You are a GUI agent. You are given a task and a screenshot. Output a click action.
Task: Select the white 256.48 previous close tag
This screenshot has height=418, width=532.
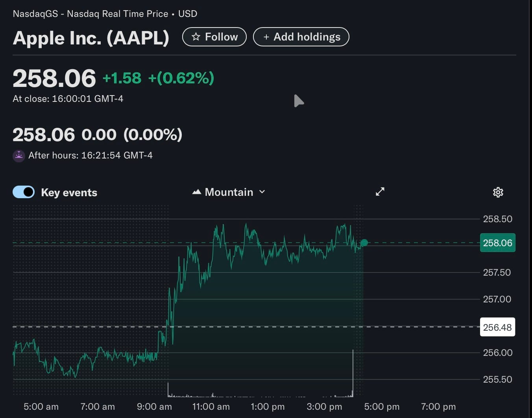click(497, 327)
